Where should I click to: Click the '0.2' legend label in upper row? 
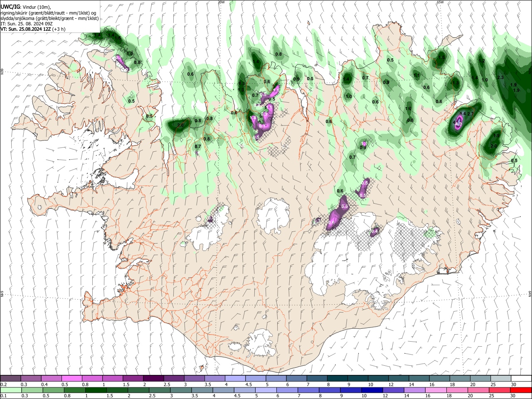[3, 384]
